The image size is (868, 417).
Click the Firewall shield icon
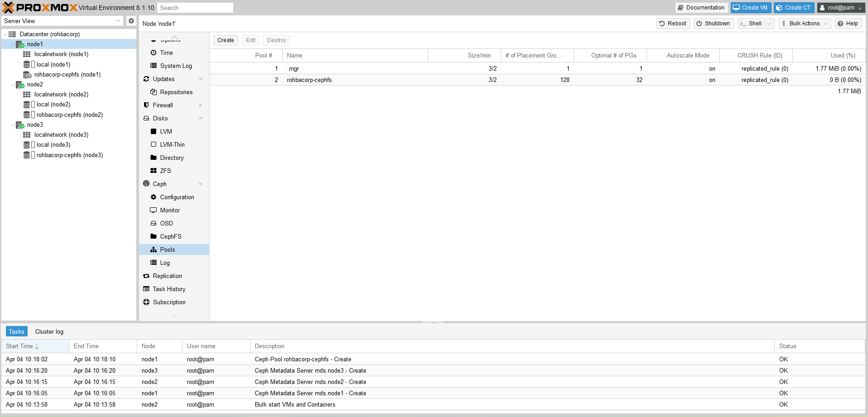tap(146, 105)
